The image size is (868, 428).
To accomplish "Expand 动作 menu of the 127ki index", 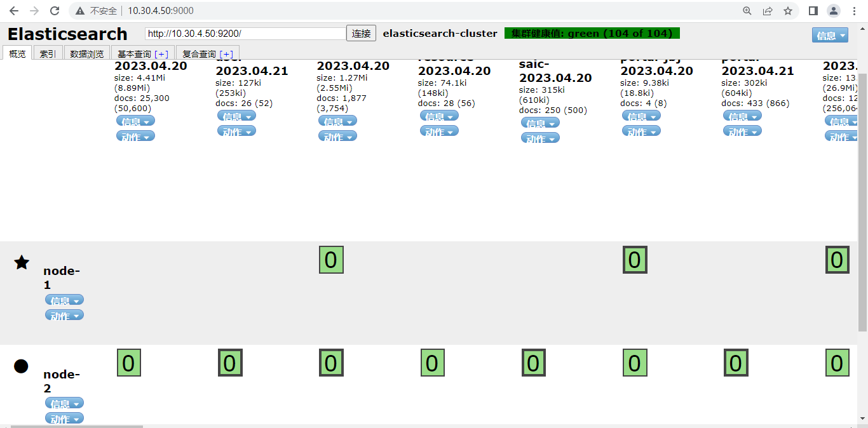I will [236, 131].
